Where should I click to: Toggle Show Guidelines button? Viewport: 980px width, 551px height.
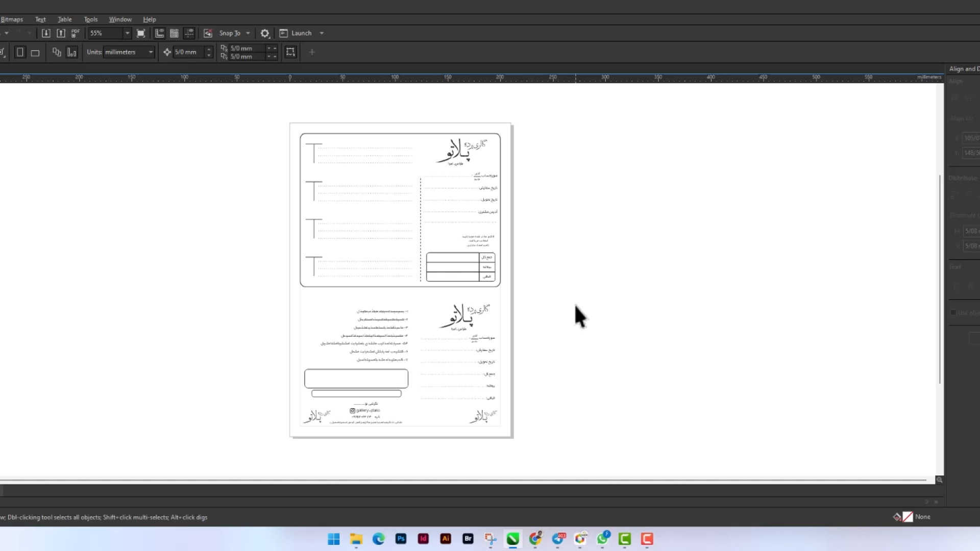[x=189, y=33]
